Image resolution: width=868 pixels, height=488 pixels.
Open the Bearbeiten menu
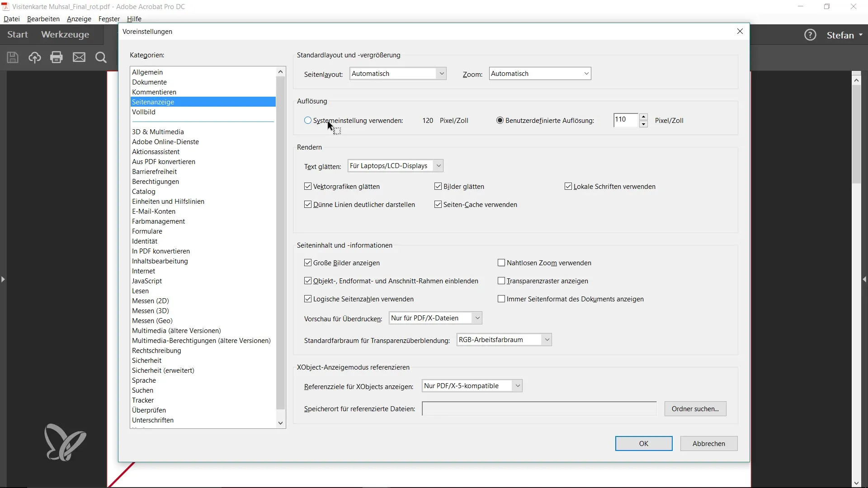(43, 19)
